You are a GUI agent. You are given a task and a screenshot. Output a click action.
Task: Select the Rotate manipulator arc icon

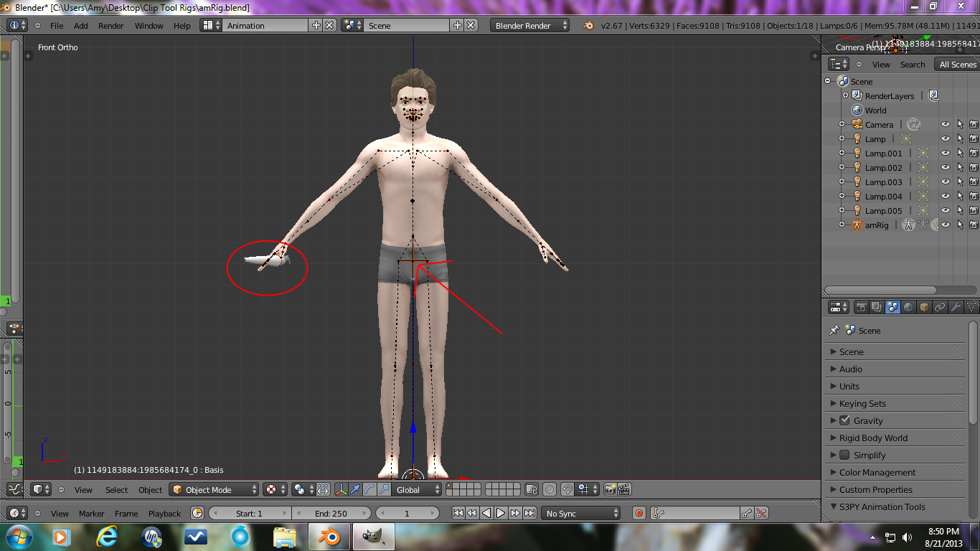pyautogui.click(x=369, y=489)
